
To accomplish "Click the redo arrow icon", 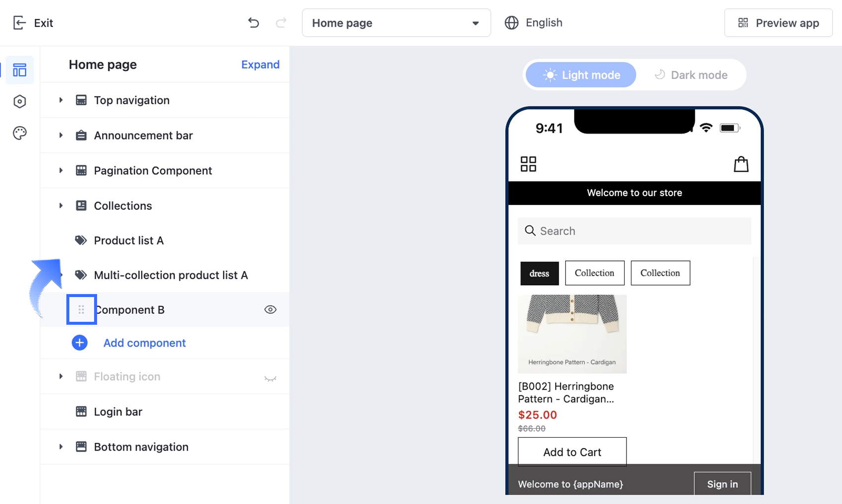I will [281, 23].
